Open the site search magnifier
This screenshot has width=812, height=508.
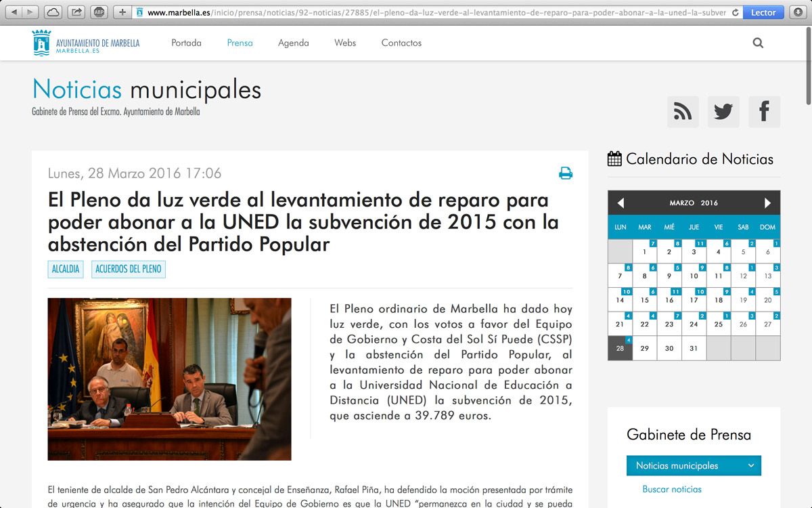click(x=758, y=43)
